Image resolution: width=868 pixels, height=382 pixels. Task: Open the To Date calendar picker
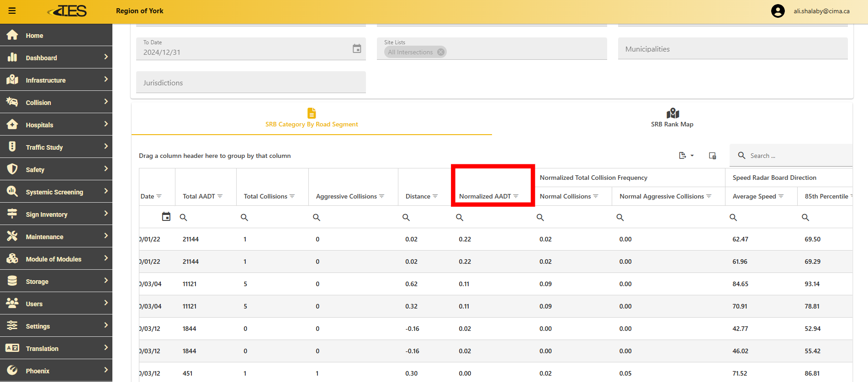(357, 49)
